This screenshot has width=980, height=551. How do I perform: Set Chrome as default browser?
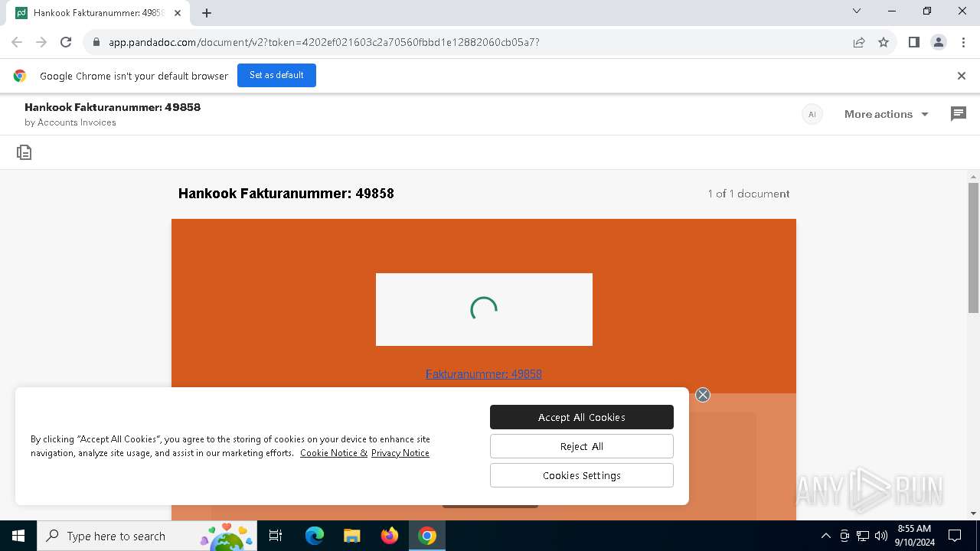coord(276,75)
